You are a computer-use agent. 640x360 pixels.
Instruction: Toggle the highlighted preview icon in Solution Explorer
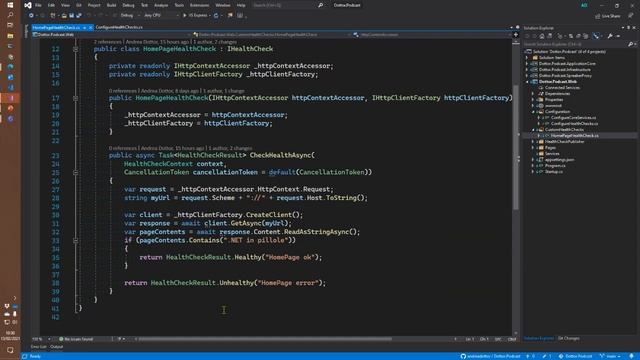point(596,36)
